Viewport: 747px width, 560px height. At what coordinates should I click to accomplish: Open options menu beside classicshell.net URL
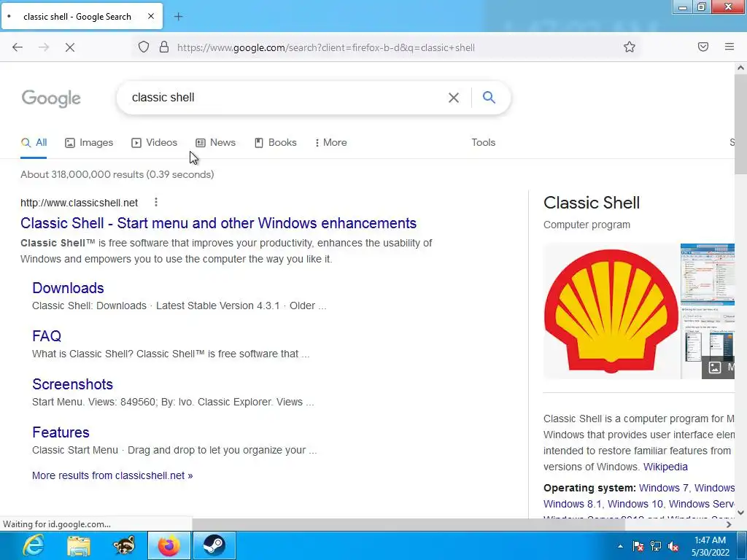click(x=156, y=203)
